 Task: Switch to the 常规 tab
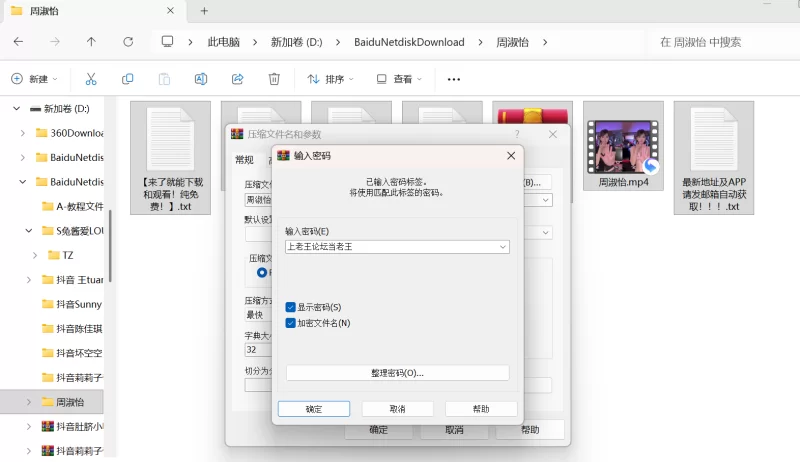244,159
